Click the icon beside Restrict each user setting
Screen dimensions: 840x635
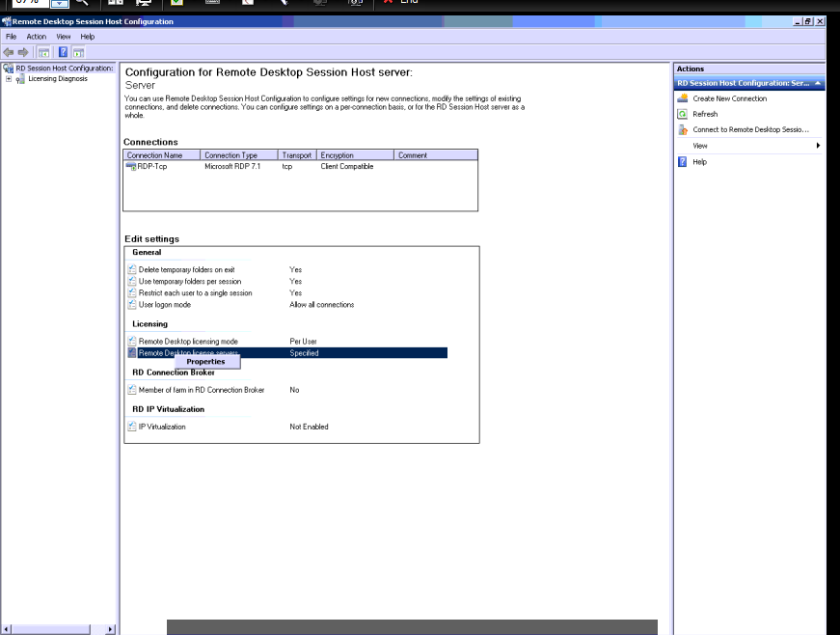click(x=132, y=292)
